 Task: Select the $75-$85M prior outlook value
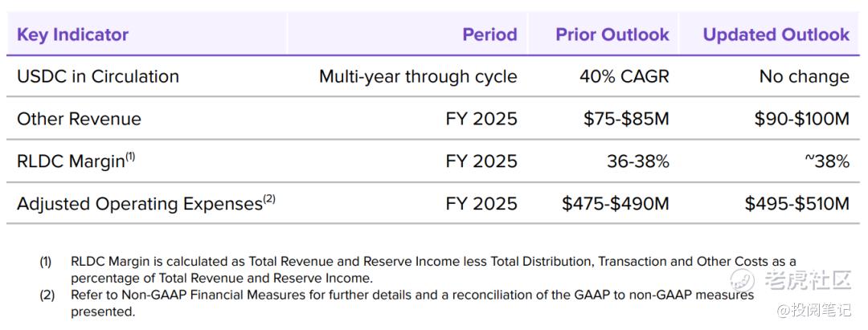[626, 119]
